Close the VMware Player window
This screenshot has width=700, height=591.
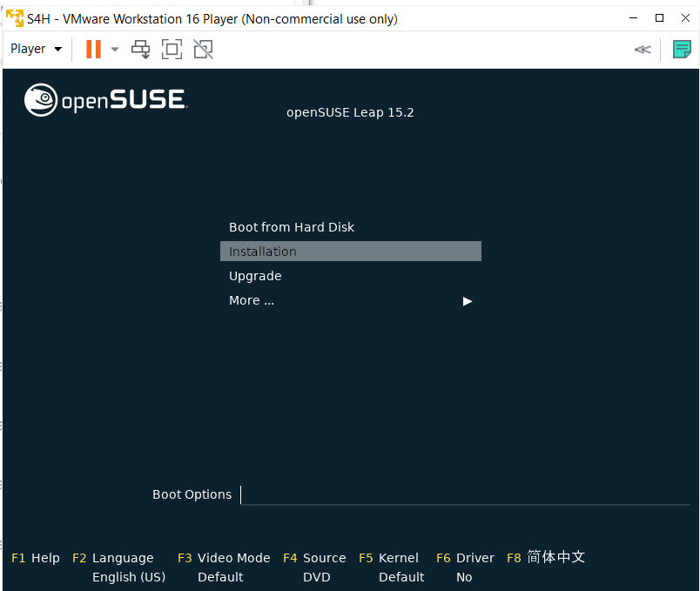[685, 18]
